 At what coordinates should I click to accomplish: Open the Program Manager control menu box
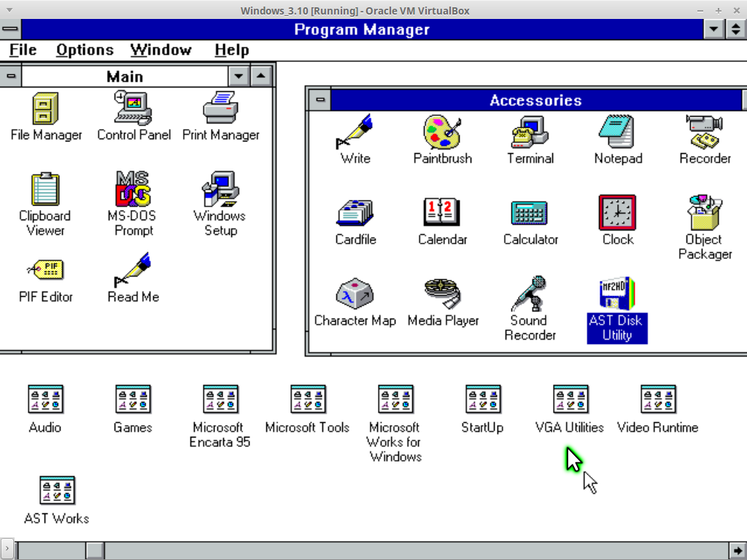pyautogui.click(x=11, y=30)
